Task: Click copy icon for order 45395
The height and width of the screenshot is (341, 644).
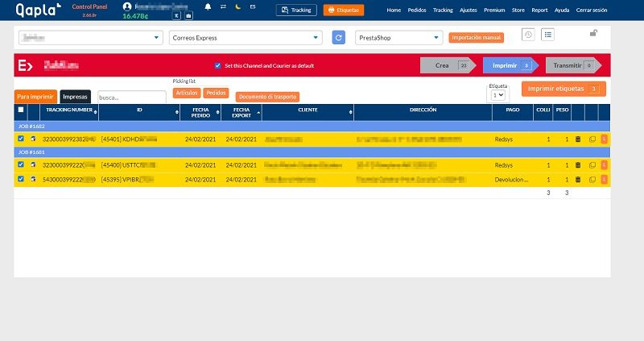Action: pyautogui.click(x=592, y=179)
